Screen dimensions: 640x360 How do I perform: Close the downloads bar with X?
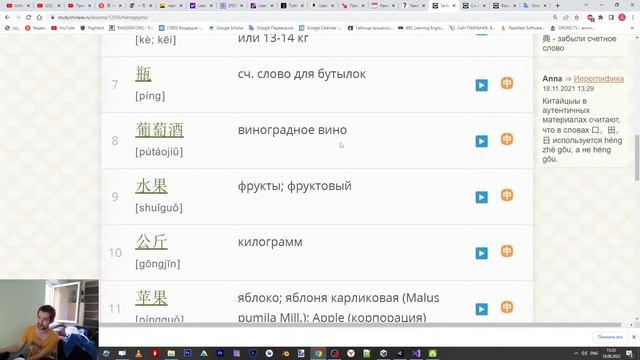633,337
